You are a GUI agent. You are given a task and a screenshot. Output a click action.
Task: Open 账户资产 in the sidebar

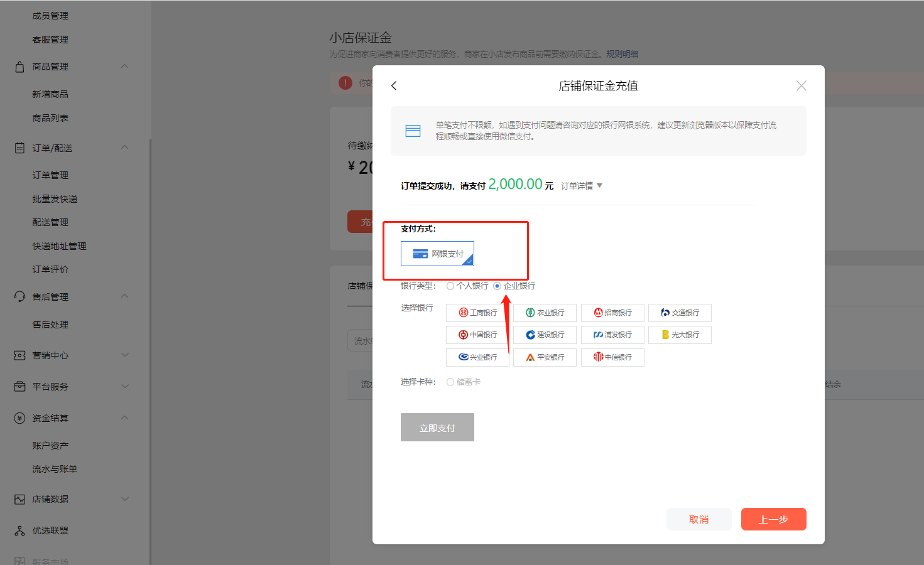(50, 446)
